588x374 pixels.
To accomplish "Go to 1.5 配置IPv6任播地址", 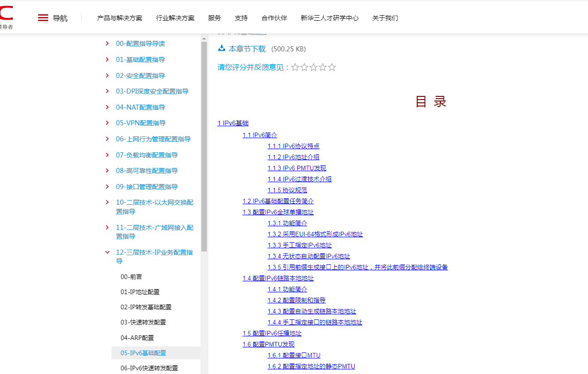I will [272, 334].
